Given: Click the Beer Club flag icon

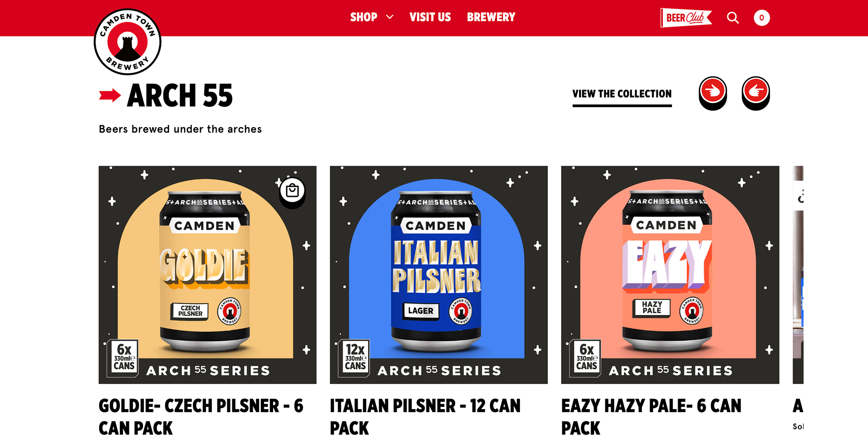Looking at the screenshot, I should tap(686, 18).
